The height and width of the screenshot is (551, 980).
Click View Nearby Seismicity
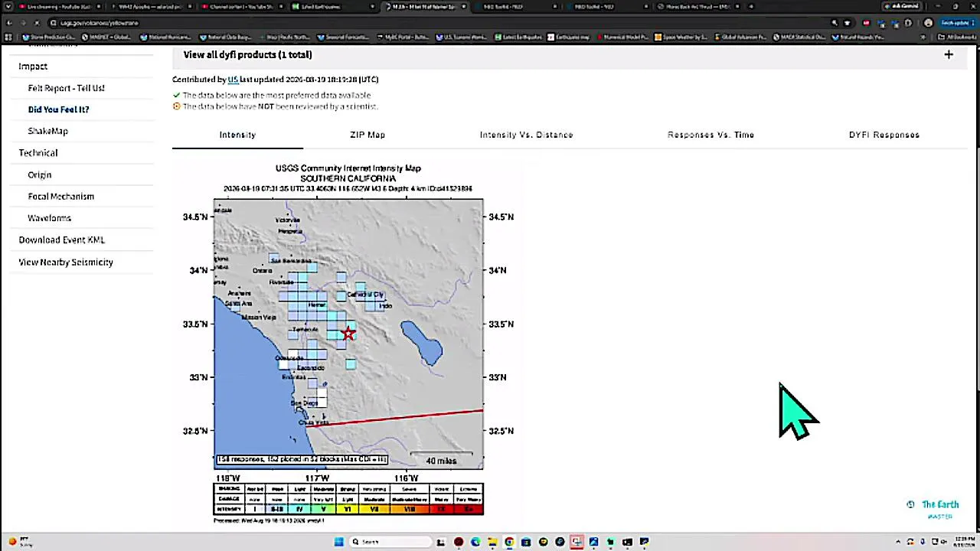(66, 262)
